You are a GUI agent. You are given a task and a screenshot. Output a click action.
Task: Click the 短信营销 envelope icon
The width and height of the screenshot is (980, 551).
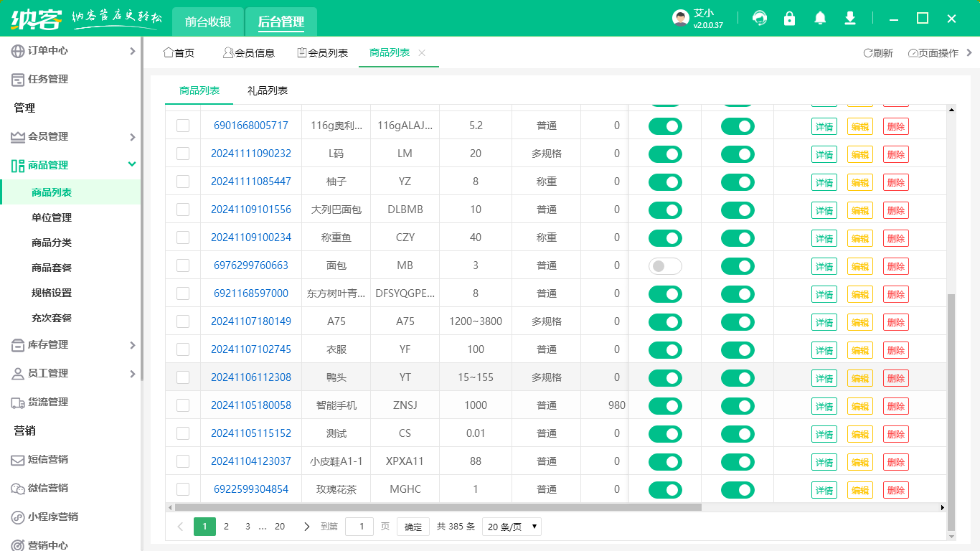pyautogui.click(x=18, y=460)
